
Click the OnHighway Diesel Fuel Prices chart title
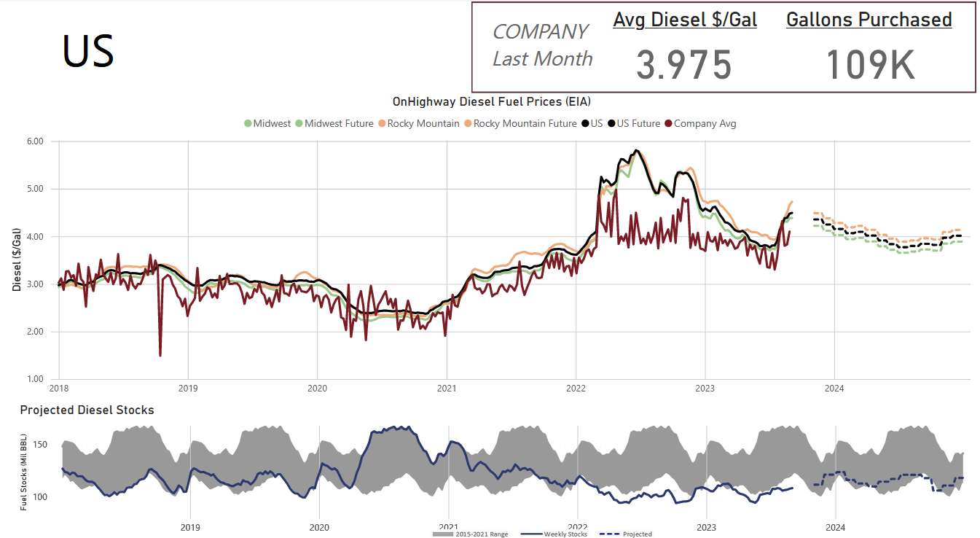pos(486,102)
